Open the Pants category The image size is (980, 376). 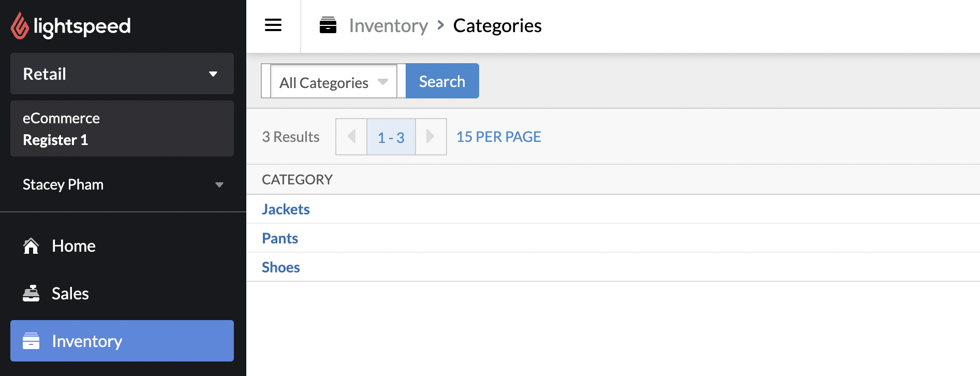click(x=280, y=238)
